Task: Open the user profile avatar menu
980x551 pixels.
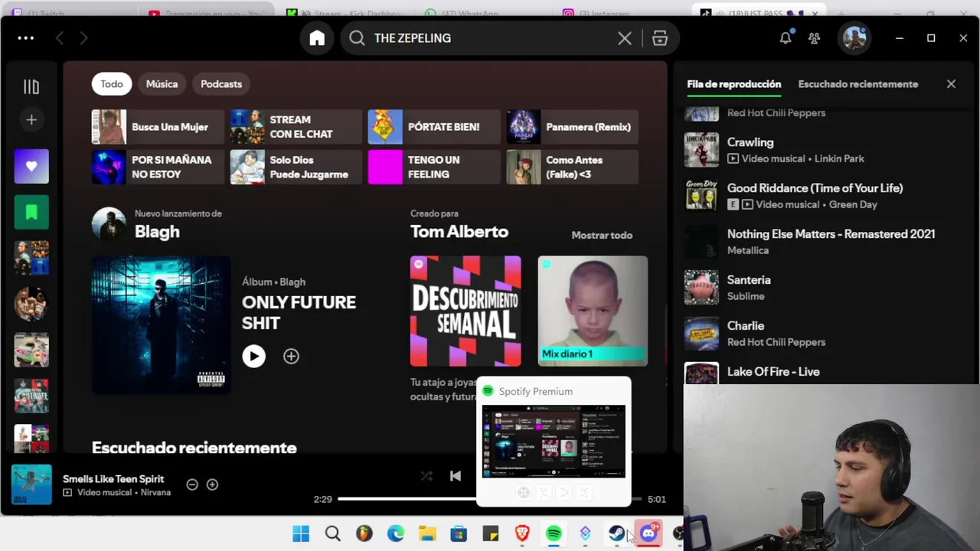Action: (854, 38)
